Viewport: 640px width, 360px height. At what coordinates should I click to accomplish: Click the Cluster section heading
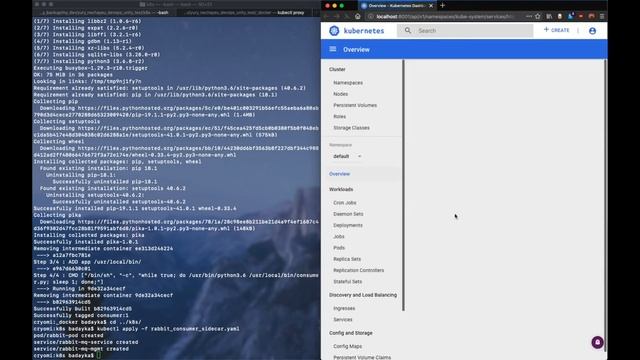coord(337,69)
